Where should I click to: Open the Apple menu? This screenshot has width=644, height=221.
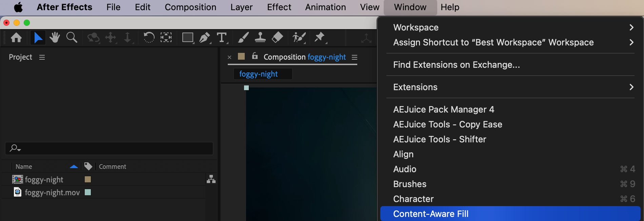pyautogui.click(x=18, y=7)
